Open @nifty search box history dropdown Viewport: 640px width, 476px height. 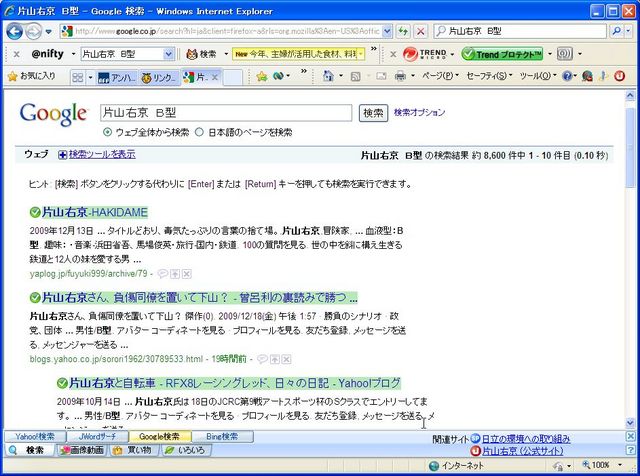169,54
